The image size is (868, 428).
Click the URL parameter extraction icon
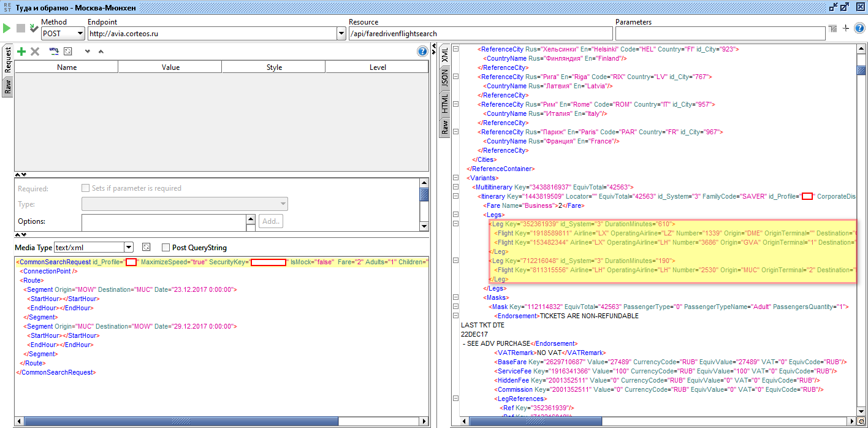[53, 52]
